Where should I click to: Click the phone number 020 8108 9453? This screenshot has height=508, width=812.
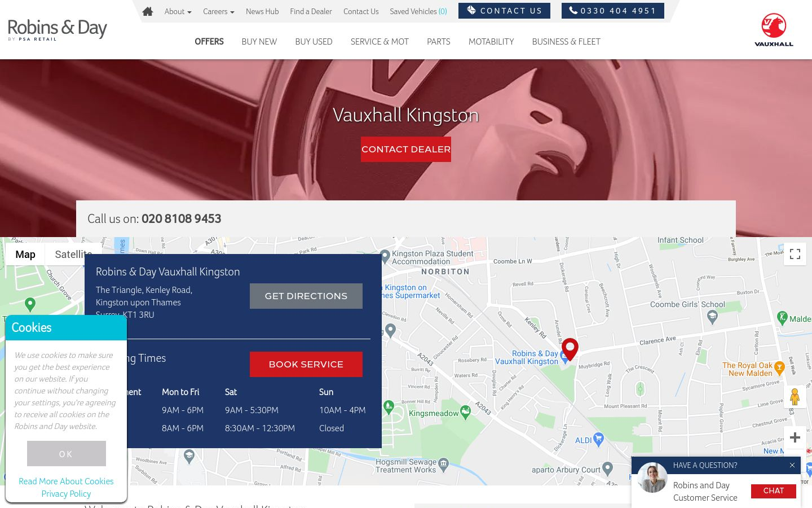(181, 219)
